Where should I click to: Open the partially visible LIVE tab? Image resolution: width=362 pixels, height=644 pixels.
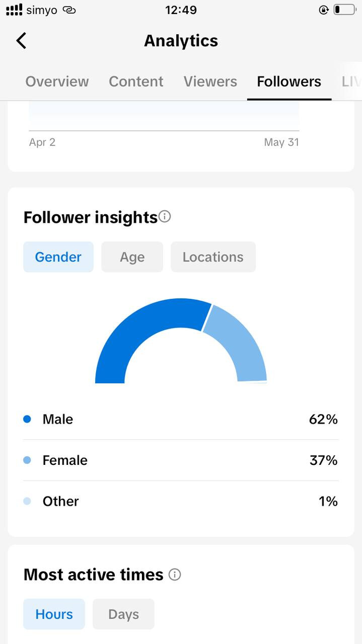(x=351, y=82)
